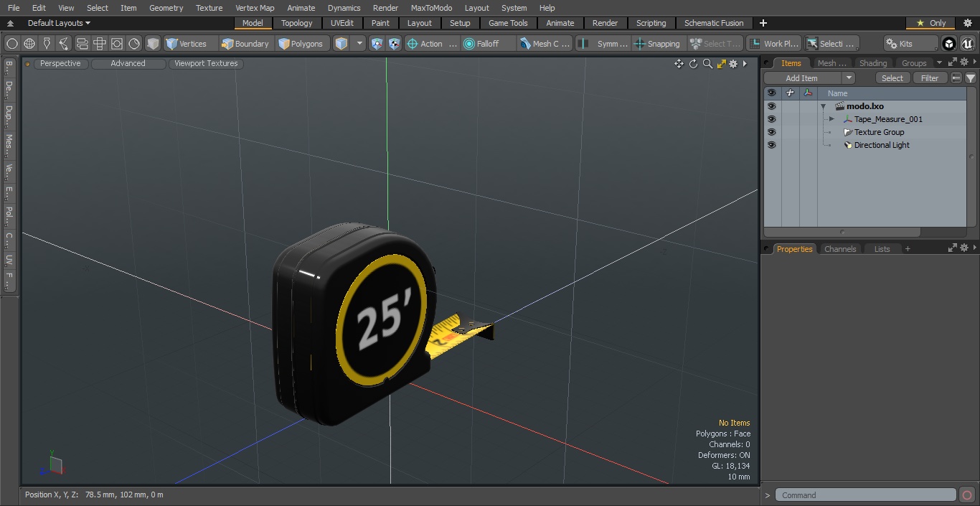Select the circle selection mode icon in the toolbar

point(11,44)
